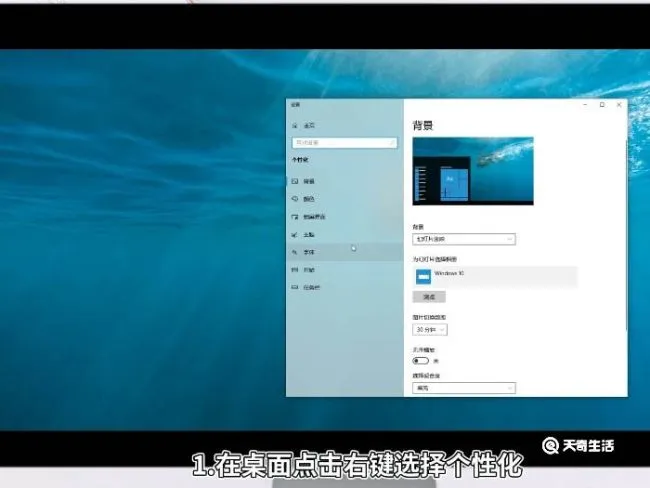Minimize the Settings window

(x=585, y=105)
